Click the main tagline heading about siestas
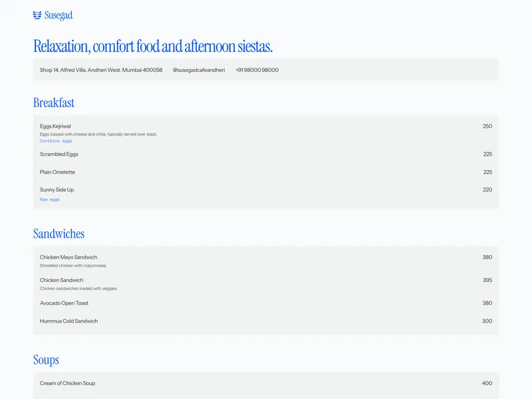This screenshot has height=399, width=532. click(153, 47)
